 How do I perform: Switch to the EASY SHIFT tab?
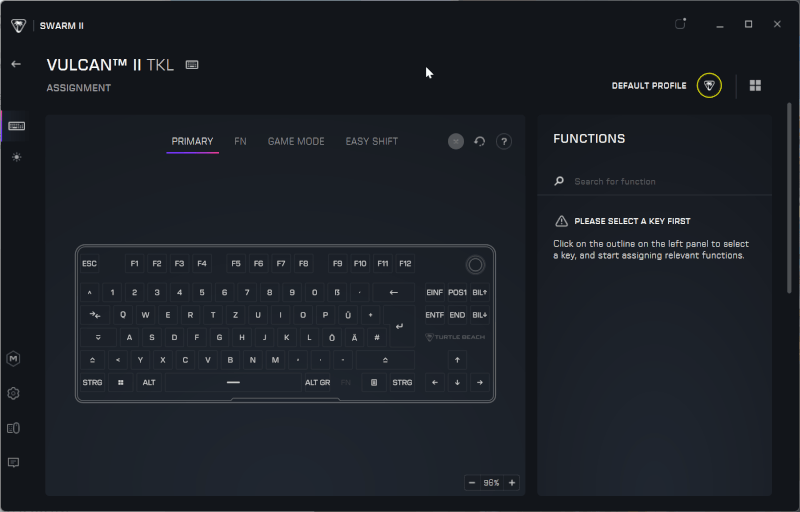[x=371, y=141]
